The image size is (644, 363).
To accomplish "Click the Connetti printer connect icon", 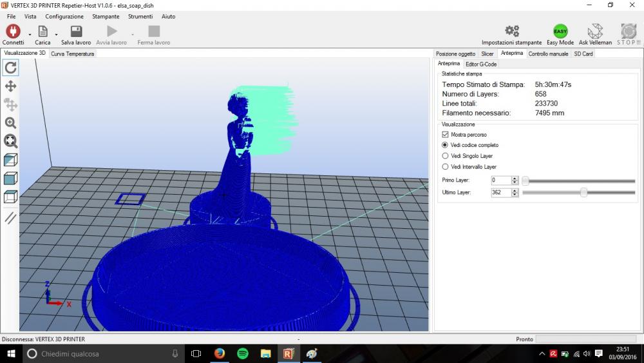I will pyautogui.click(x=13, y=31).
